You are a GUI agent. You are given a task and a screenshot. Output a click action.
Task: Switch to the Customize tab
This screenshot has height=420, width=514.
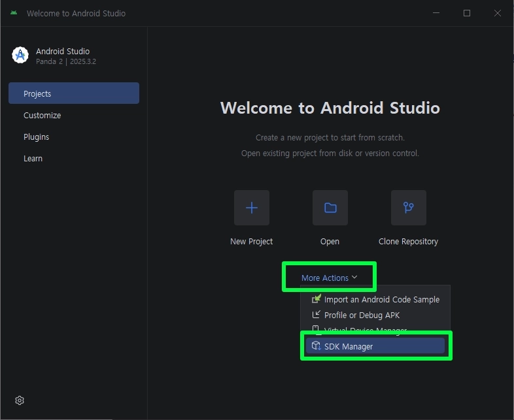(74, 115)
